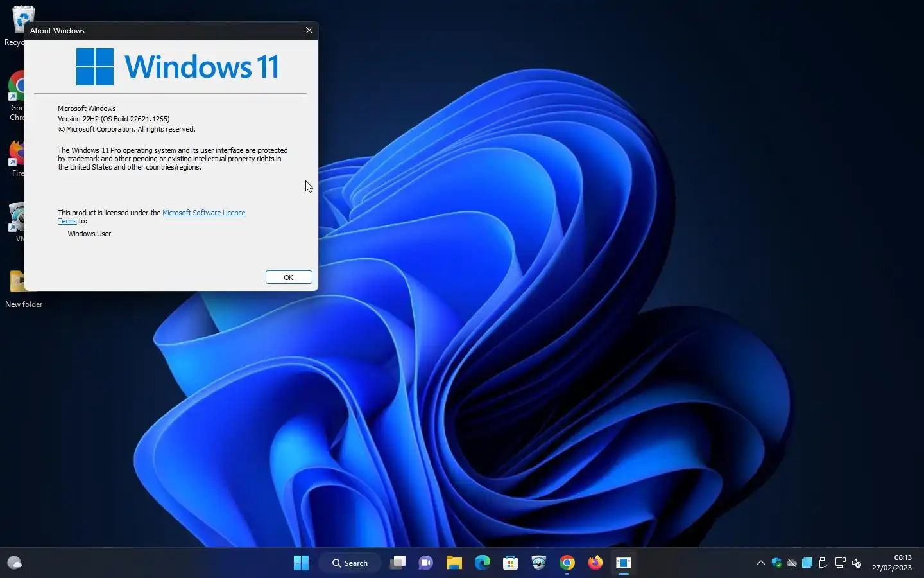
Task: Click the muted volume tray icon
Action: 857,563
